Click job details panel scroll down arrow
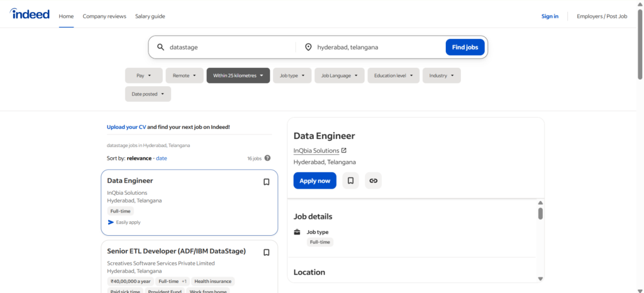The width and height of the screenshot is (644, 293). 540,279
